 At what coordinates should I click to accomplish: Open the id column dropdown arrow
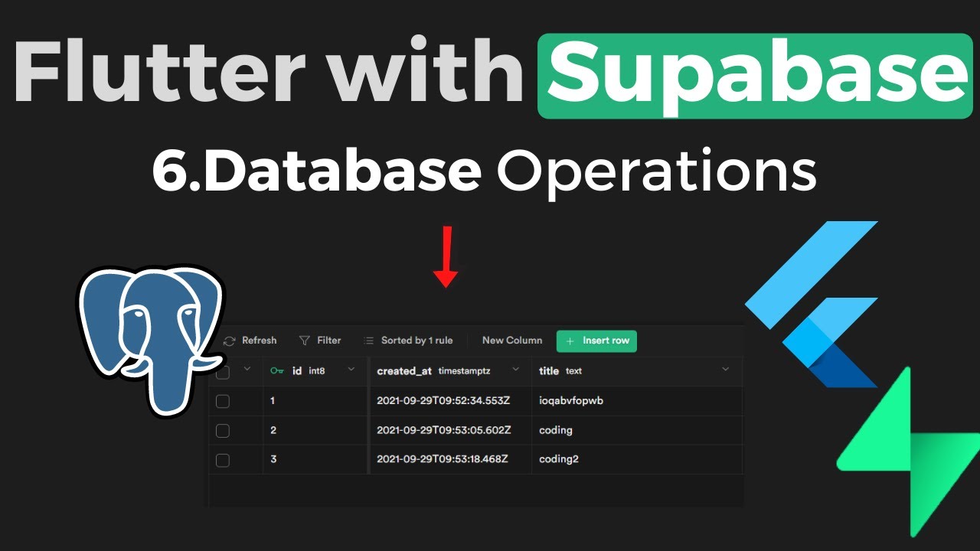351,370
